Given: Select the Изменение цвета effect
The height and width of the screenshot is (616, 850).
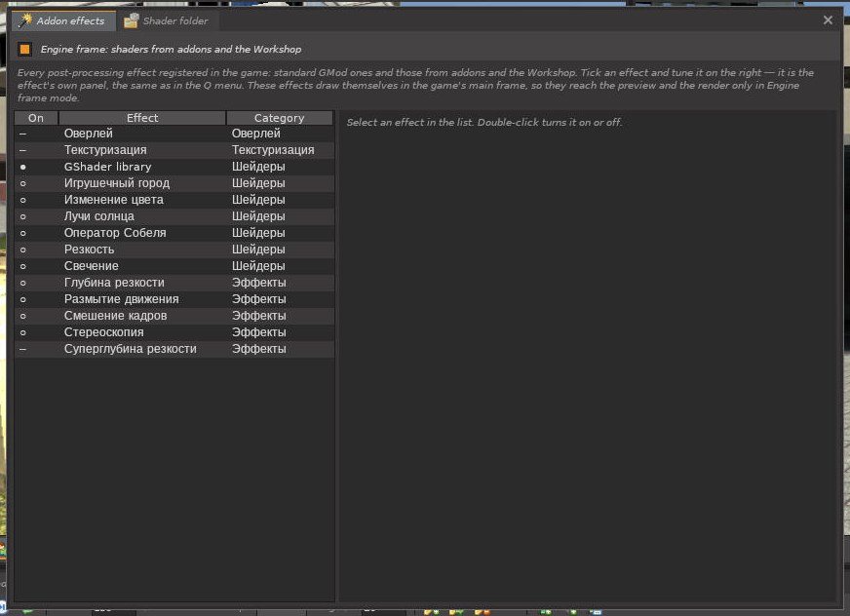Looking at the screenshot, I should [x=174, y=200].
